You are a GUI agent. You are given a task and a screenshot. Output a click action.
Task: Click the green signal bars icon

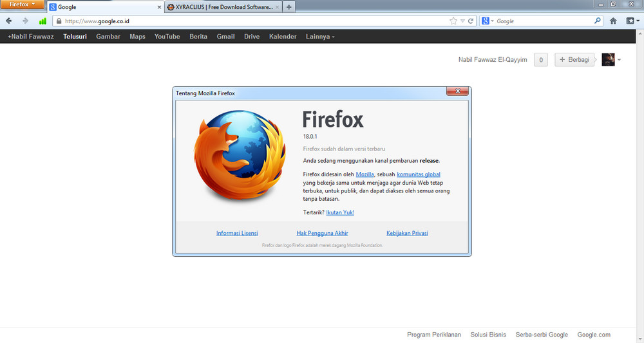(x=43, y=21)
